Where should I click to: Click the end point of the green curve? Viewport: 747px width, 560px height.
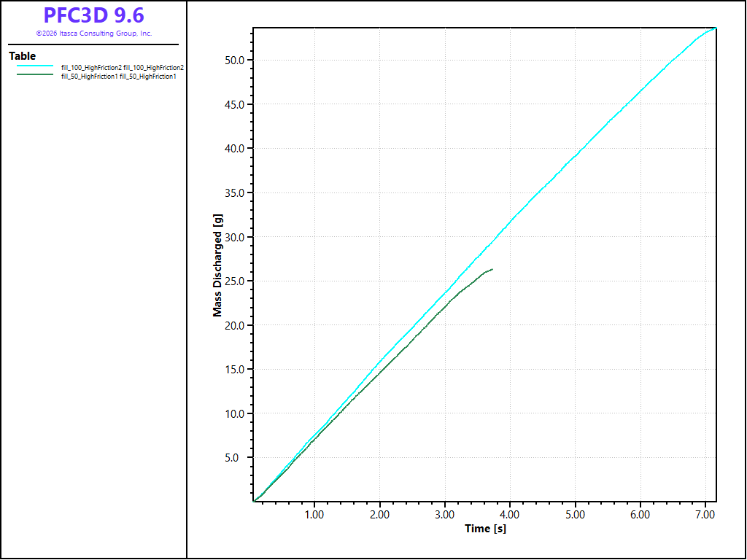(492, 269)
